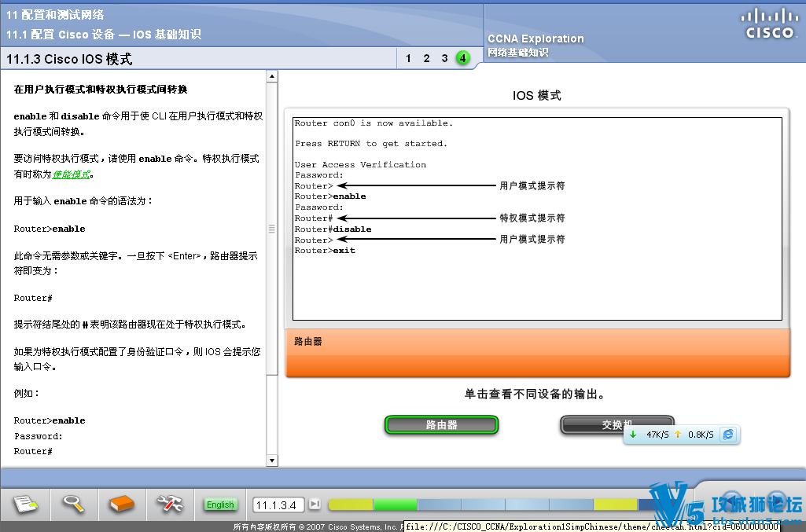
Task: Open the green 使能模式 glossary link
Action: (72, 174)
